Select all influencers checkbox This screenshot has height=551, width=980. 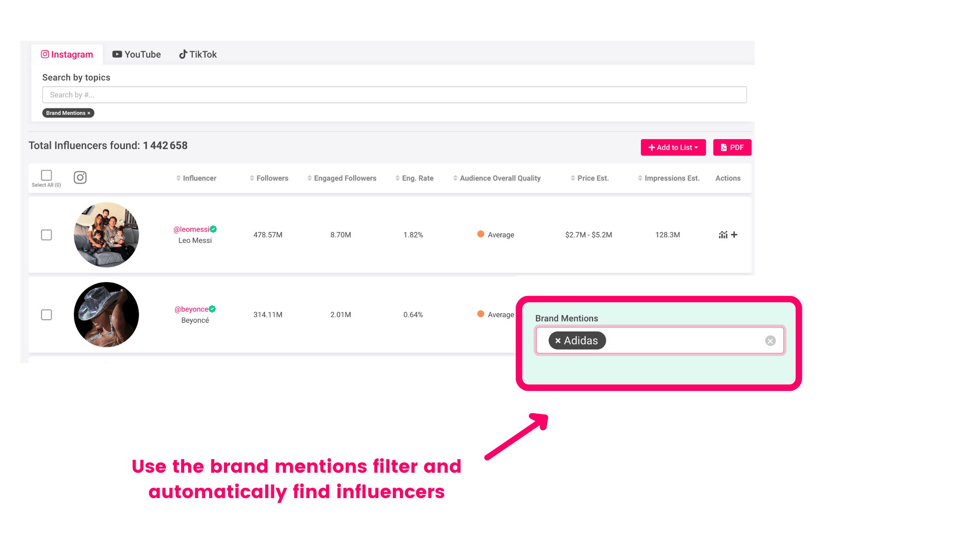[46, 175]
